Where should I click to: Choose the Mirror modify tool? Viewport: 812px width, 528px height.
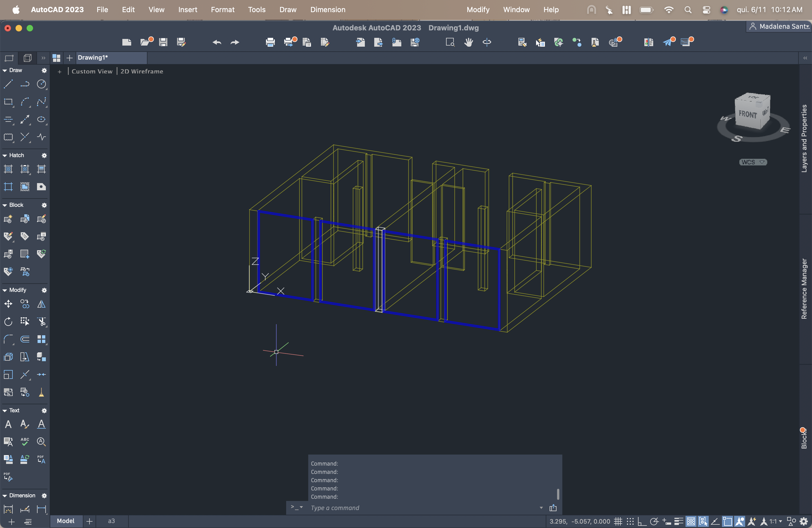pyautogui.click(x=41, y=304)
